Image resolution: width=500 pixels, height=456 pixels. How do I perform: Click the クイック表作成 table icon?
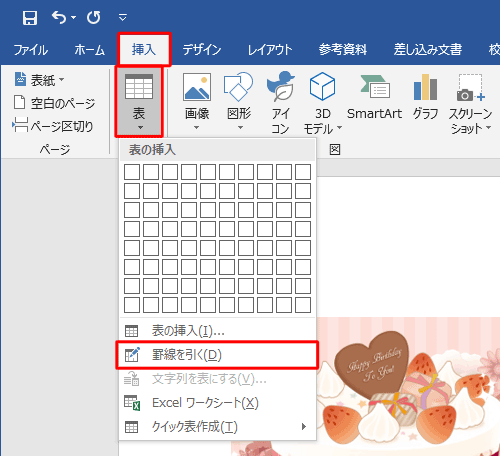[131, 427]
